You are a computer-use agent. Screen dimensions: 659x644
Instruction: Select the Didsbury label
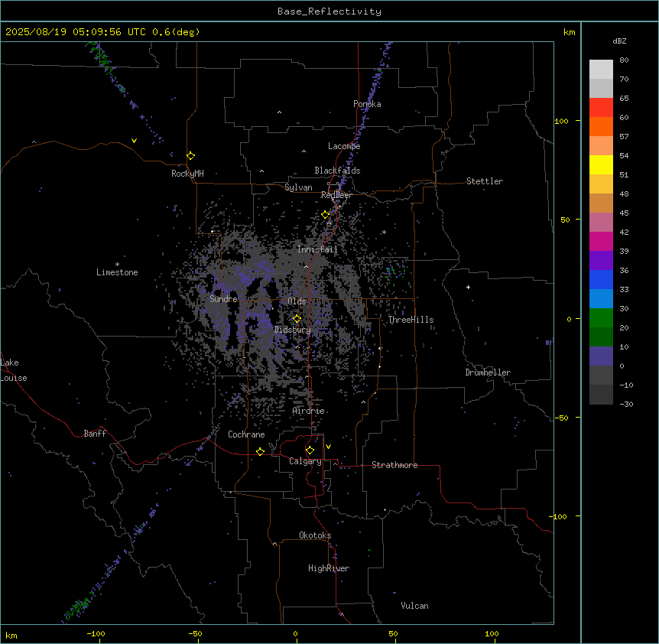[293, 330]
